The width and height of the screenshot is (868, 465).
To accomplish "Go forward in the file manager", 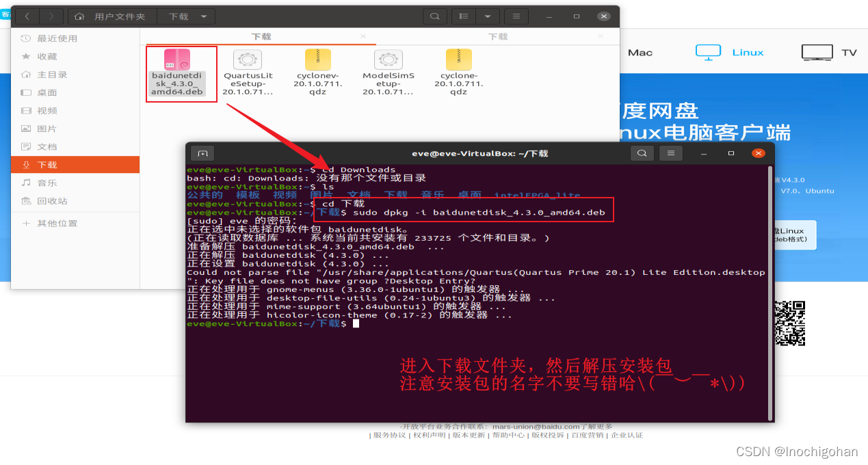I will coord(52,16).
